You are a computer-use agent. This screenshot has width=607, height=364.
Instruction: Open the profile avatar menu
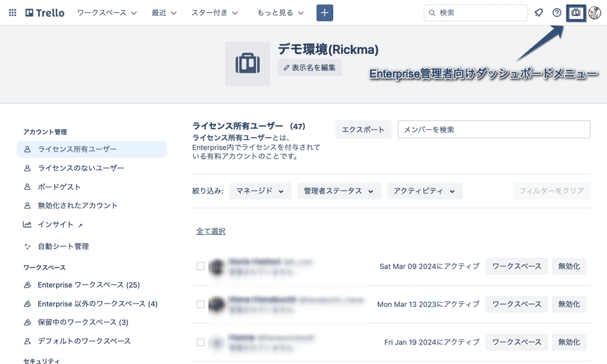594,13
